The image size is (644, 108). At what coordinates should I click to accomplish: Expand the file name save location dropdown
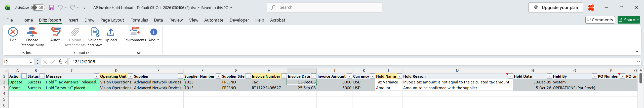click(231, 8)
